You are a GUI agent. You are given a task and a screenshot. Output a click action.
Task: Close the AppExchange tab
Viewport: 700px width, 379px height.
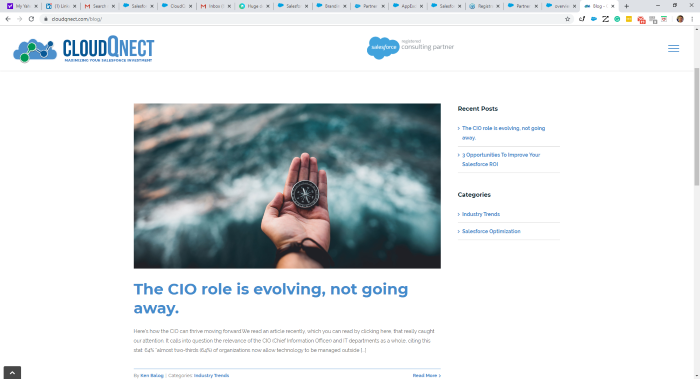[421, 6]
